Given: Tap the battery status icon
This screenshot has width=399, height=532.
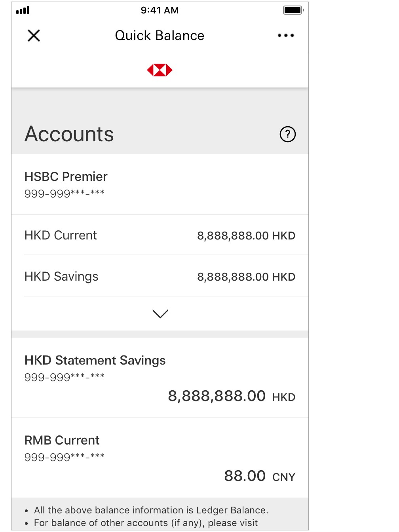Looking at the screenshot, I should pos(293,10).
